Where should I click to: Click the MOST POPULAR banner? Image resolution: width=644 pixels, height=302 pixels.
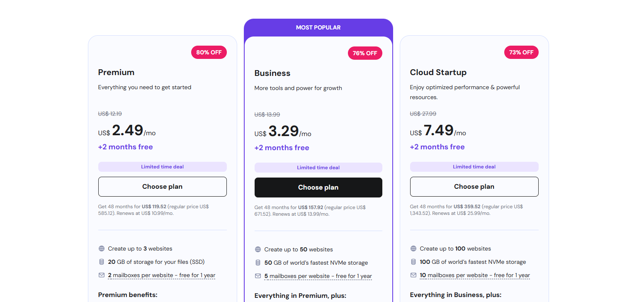(x=318, y=27)
